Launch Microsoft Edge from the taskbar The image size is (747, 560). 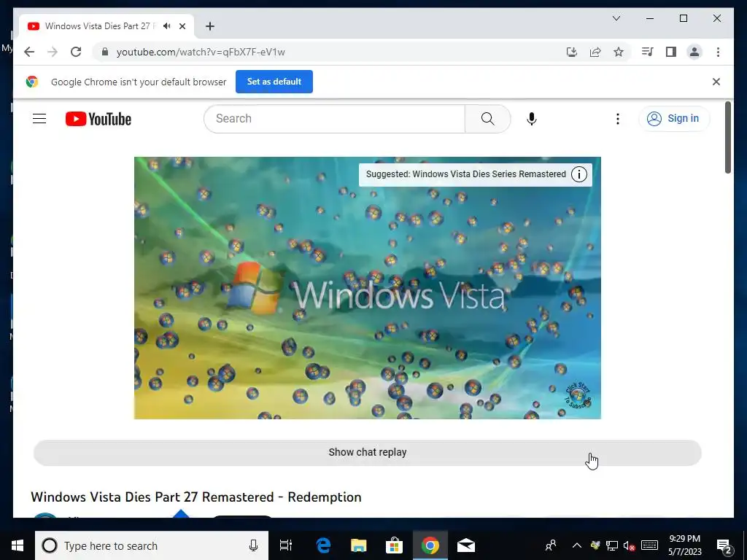click(x=323, y=545)
